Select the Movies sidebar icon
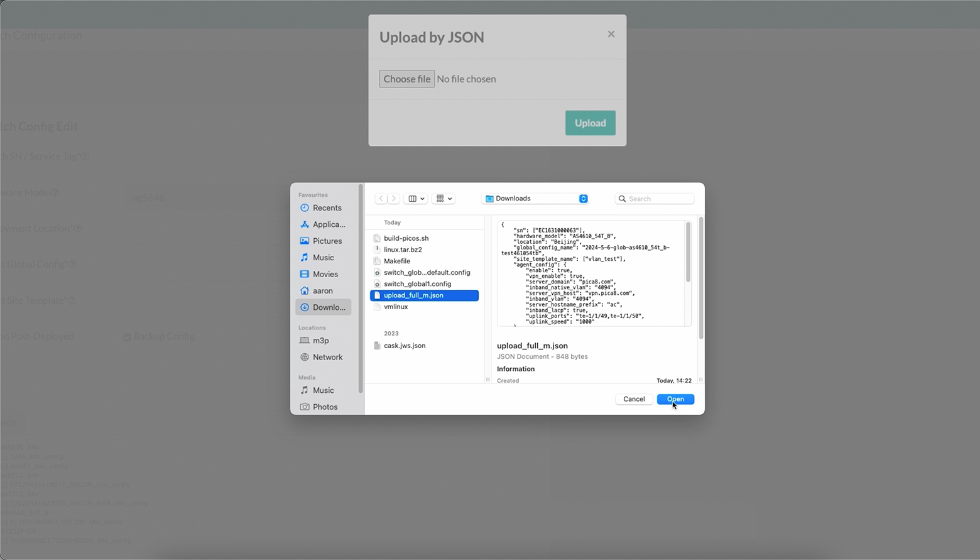 coord(304,274)
